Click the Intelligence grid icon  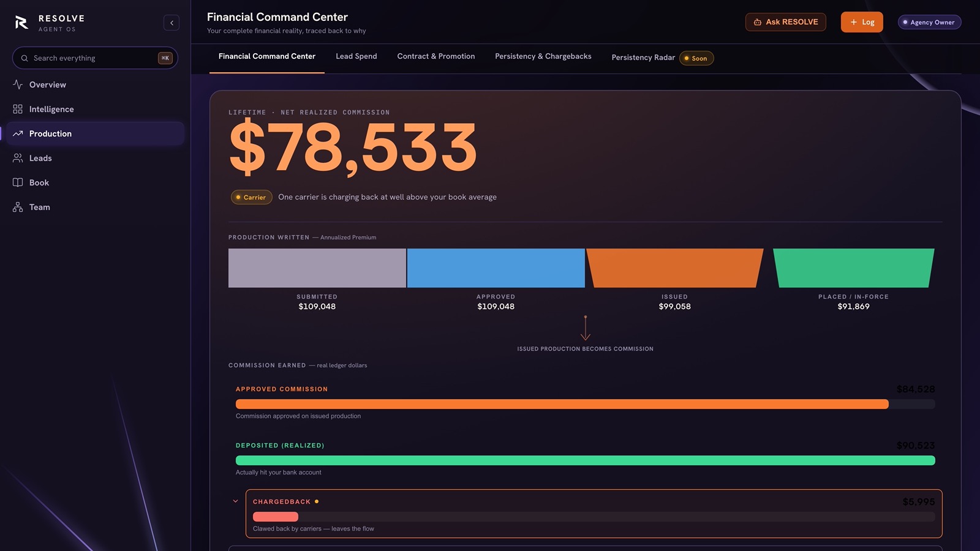tap(18, 109)
